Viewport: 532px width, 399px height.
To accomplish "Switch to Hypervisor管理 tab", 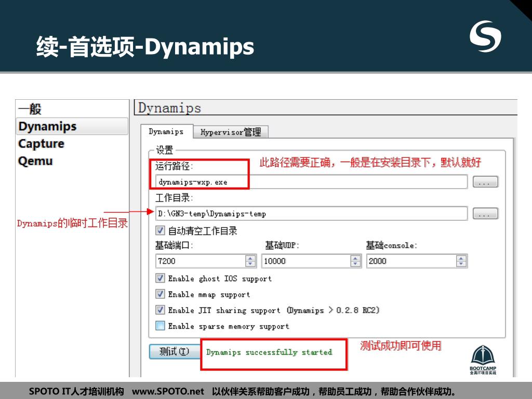I will [x=231, y=132].
